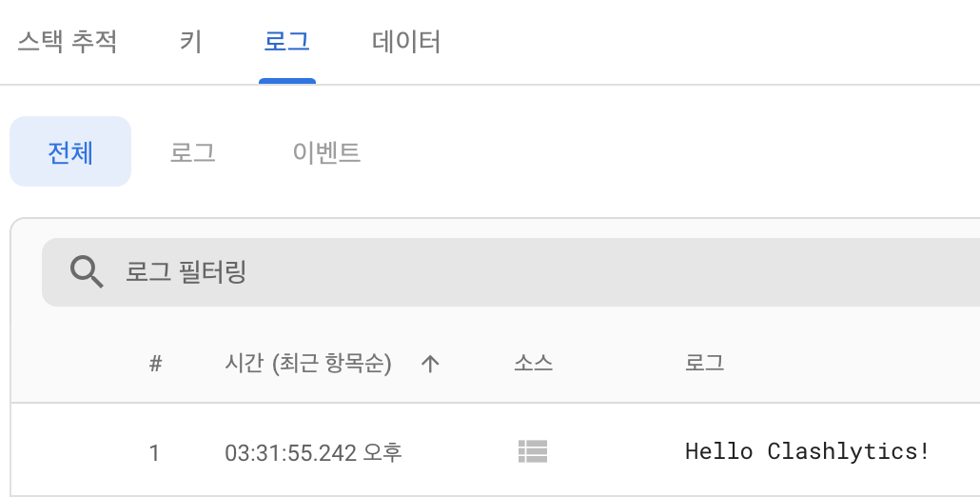980x497 pixels.
Task: Focus the 로그 필터링 search field
Action: coord(511,272)
